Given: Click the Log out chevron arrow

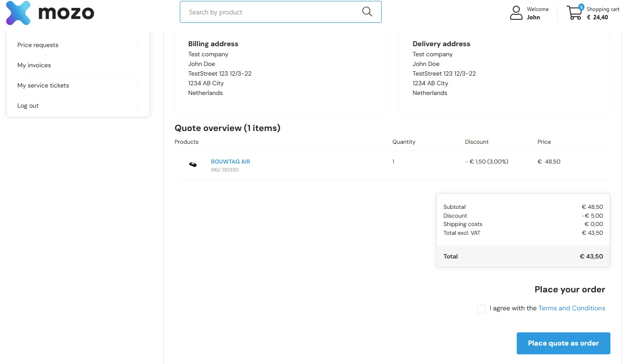Looking at the screenshot, I should [x=137, y=106].
